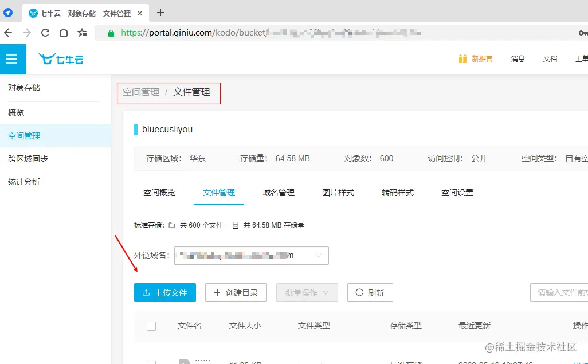
Task: Open the bookmarks star icon
Action: click(x=82, y=33)
